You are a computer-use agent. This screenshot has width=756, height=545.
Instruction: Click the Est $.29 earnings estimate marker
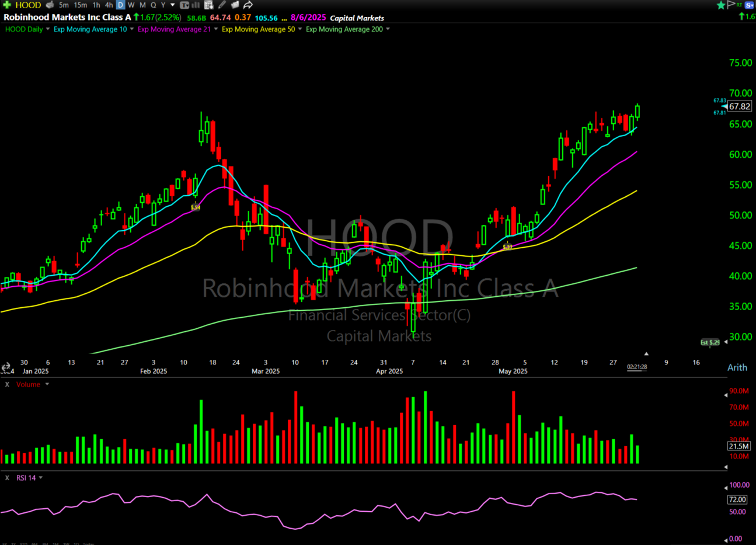pyautogui.click(x=710, y=342)
